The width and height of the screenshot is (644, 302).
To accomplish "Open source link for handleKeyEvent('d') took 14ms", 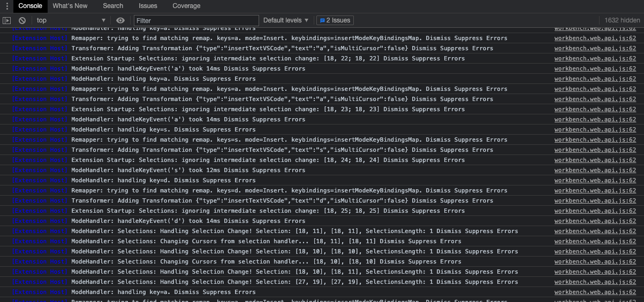I will click(595, 221).
